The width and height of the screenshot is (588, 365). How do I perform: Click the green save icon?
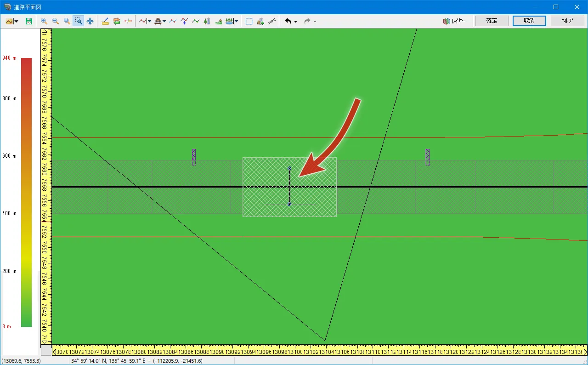pyautogui.click(x=29, y=21)
